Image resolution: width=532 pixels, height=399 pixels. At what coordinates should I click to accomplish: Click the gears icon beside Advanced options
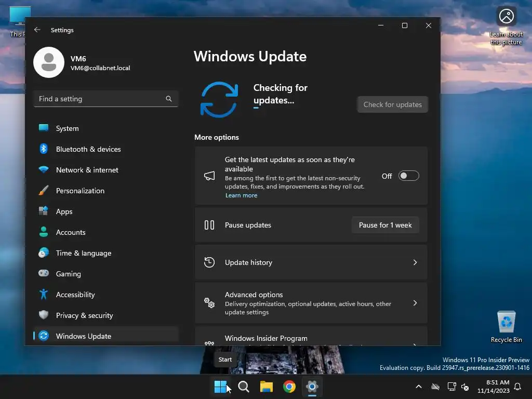tap(209, 303)
